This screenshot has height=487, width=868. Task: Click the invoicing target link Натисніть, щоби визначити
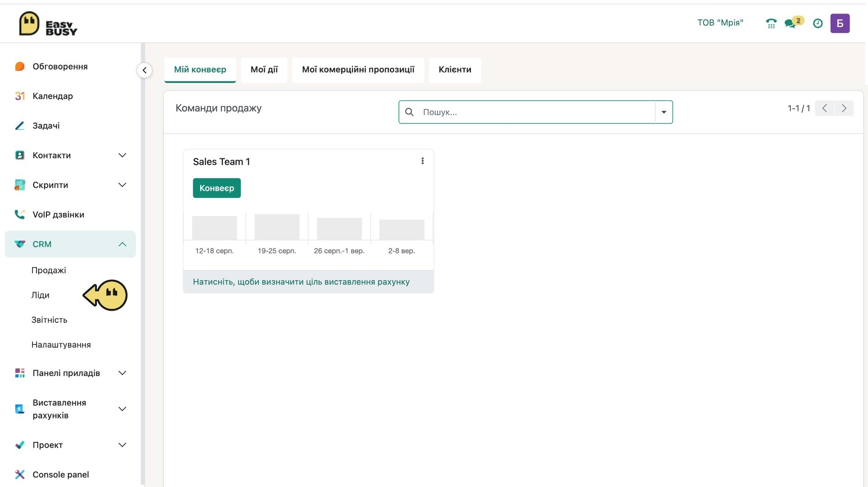[x=301, y=282]
